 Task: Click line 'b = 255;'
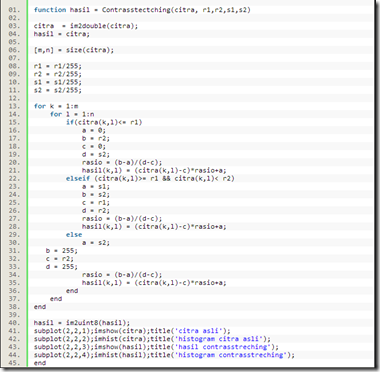pyautogui.click(x=62, y=250)
